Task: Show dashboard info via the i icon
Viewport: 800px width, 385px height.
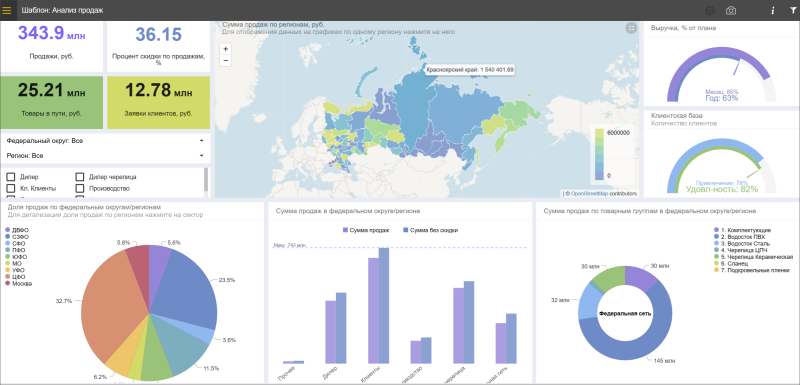Action: point(773,10)
